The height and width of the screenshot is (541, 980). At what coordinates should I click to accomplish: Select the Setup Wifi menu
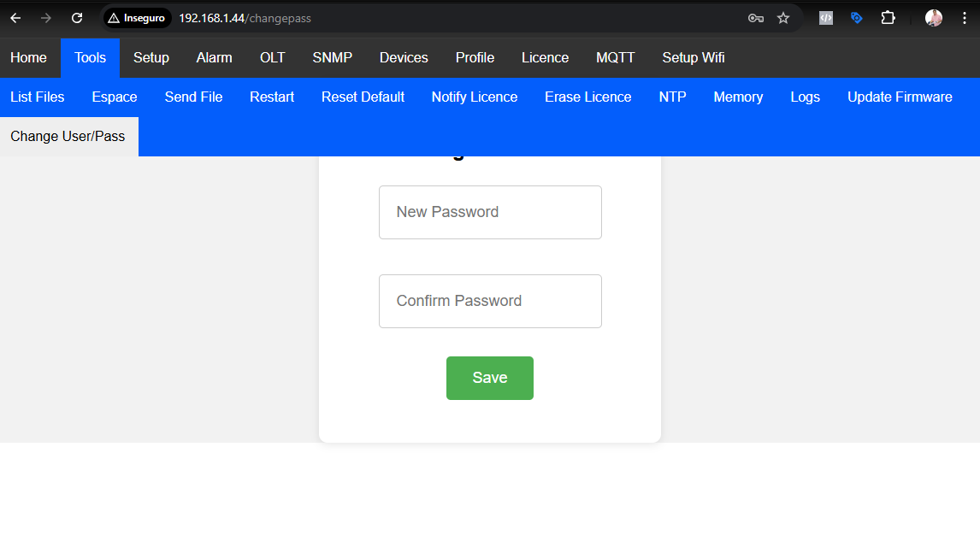click(x=694, y=58)
